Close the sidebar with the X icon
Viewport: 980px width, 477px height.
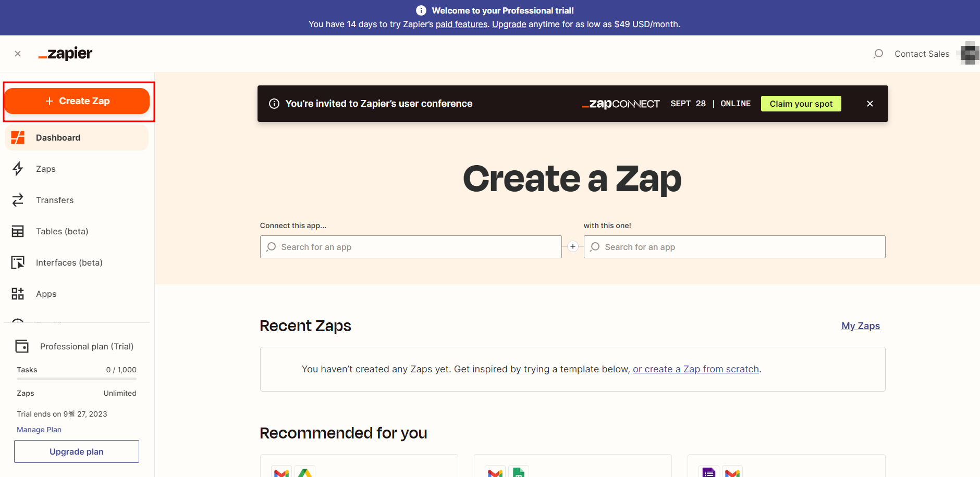click(x=18, y=54)
